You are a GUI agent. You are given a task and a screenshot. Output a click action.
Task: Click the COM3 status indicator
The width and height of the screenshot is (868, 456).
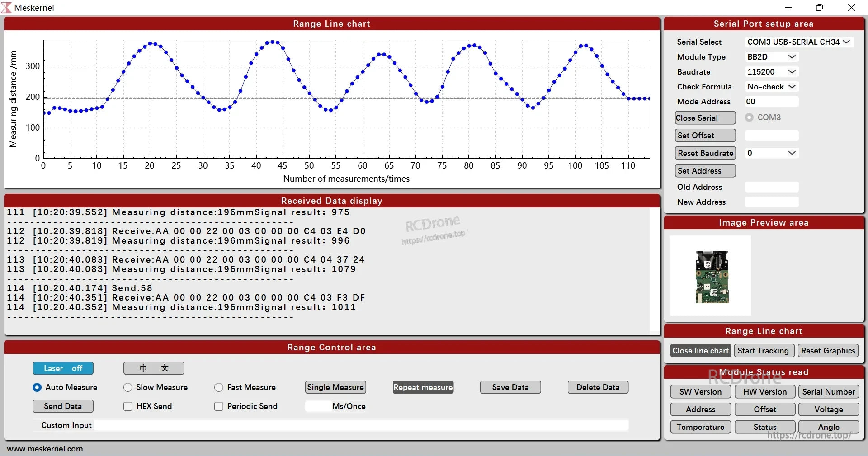[x=749, y=118]
